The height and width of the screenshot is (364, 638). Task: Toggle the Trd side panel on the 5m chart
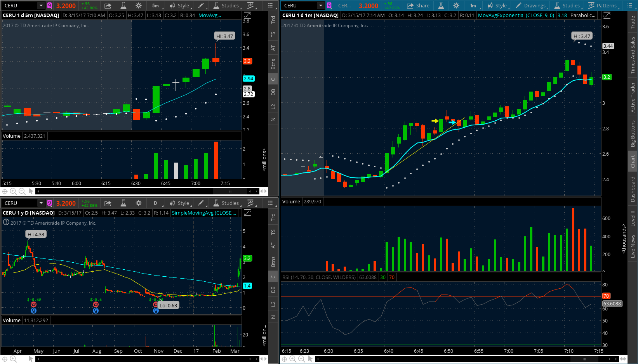(x=273, y=20)
